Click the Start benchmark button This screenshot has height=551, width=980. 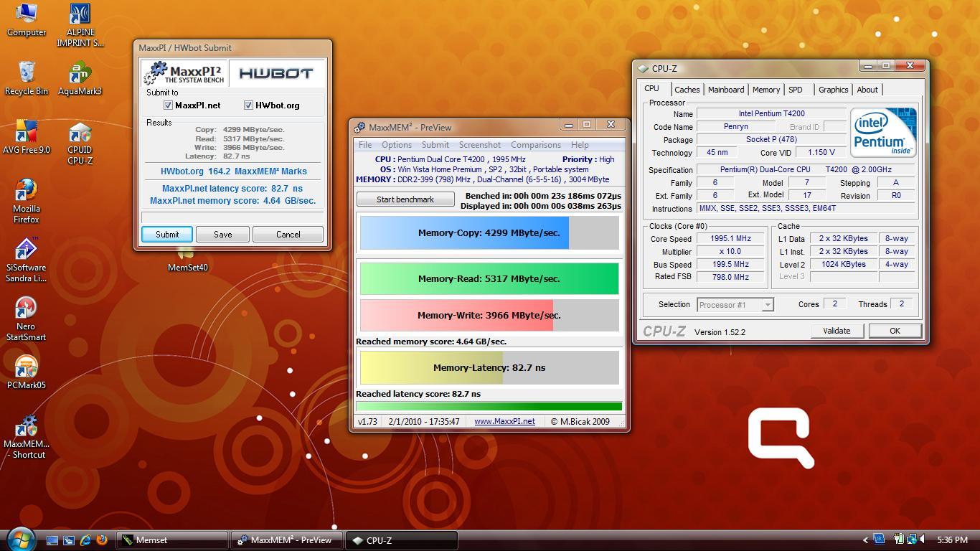[x=405, y=199]
